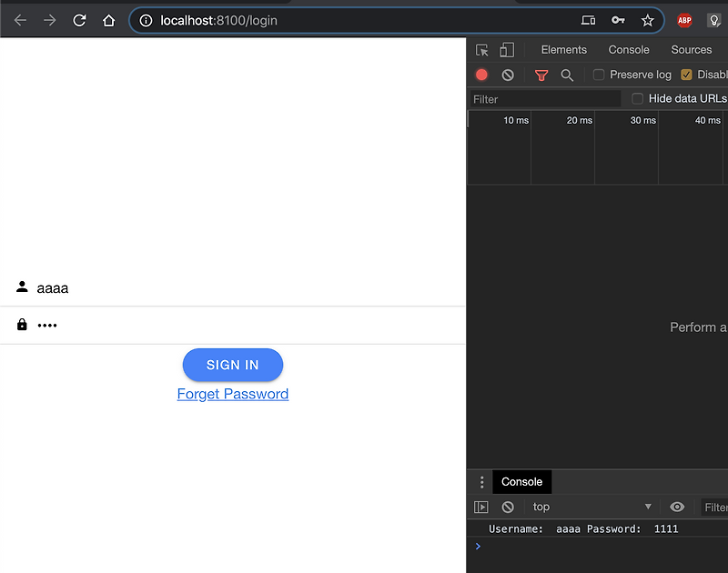Switch to the Elements tab

point(563,50)
